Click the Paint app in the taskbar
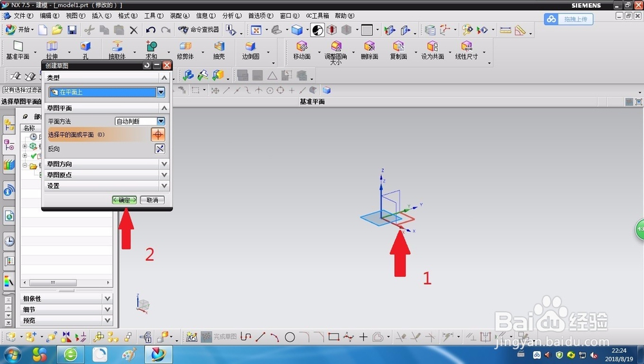The height and width of the screenshot is (364, 644). click(x=129, y=354)
